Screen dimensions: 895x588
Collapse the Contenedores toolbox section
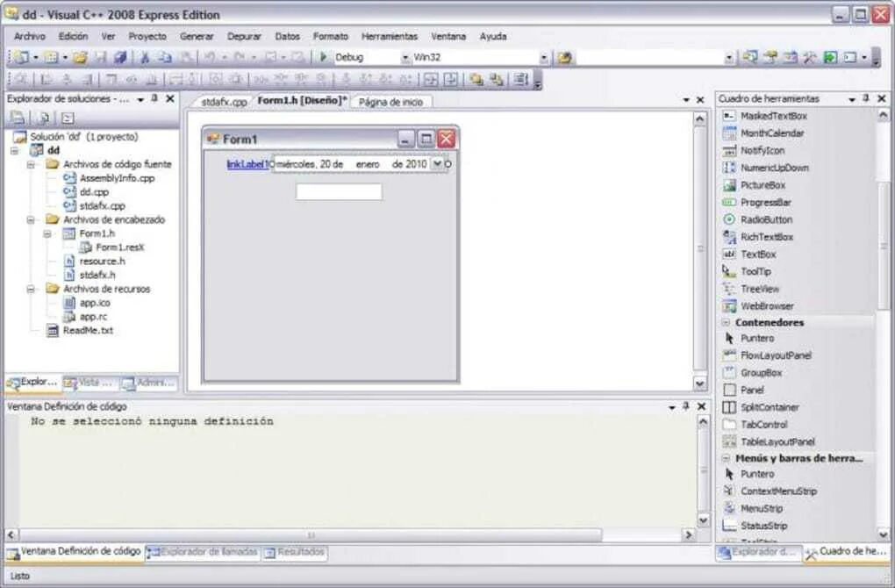(726, 323)
